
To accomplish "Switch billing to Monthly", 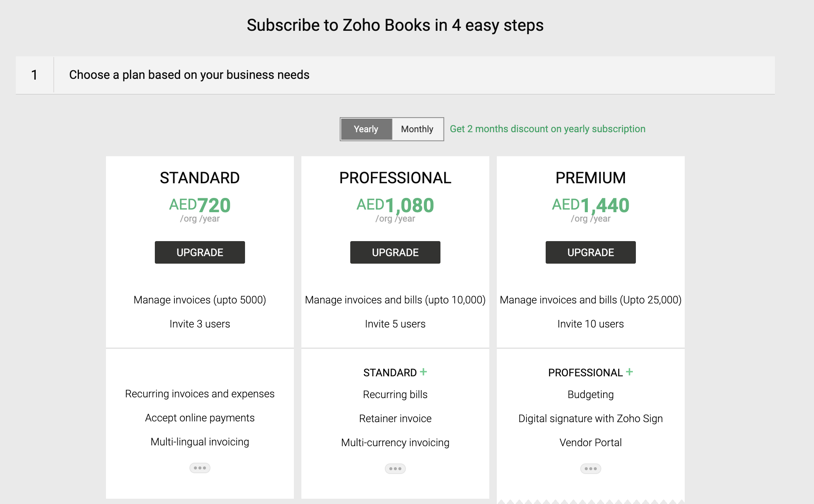I will 417,129.
